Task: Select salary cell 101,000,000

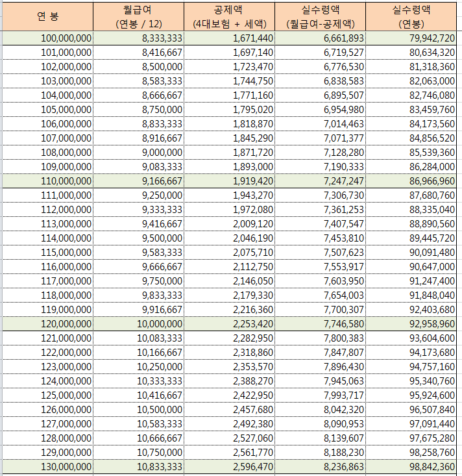Action: click(x=47, y=53)
